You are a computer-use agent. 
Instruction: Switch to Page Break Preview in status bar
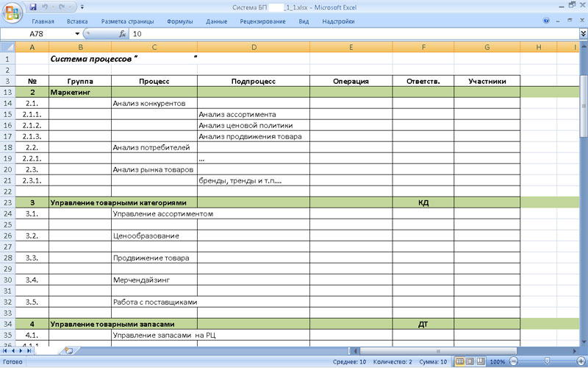point(481,362)
